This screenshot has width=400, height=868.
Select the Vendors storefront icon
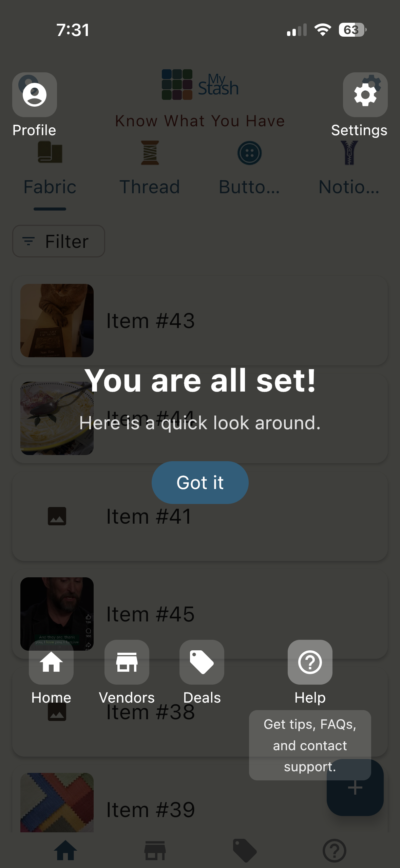pos(127,661)
